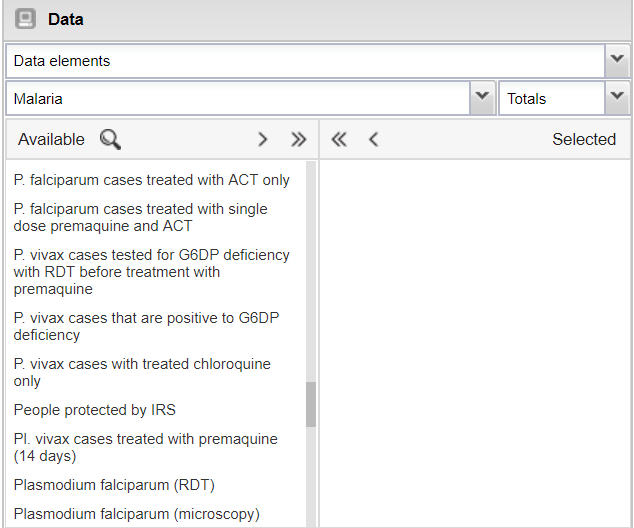Select People protected by IRS
634x528 pixels.
[x=95, y=410]
